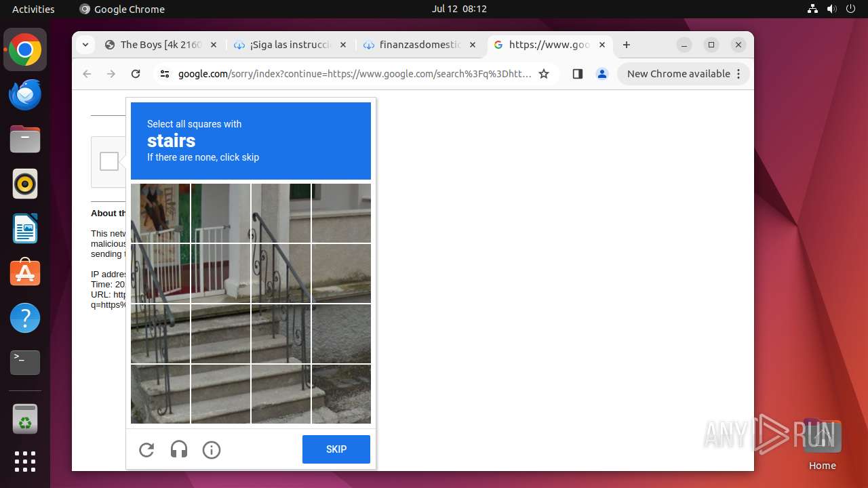Image resolution: width=868 pixels, height=488 pixels.
Task: Select the third-row third tile with stair edge
Action: click(281, 333)
